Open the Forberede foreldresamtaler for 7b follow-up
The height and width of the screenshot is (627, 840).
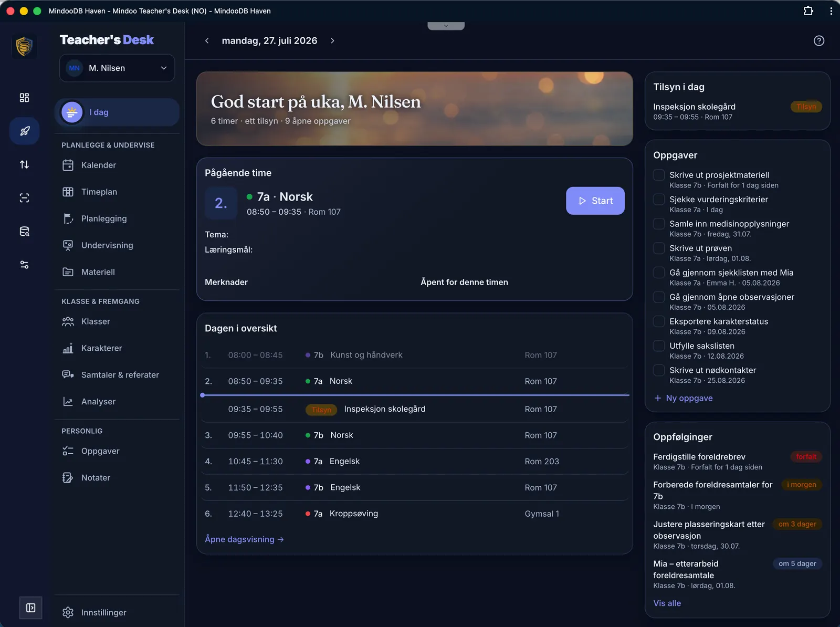pyautogui.click(x=737, y=496)
